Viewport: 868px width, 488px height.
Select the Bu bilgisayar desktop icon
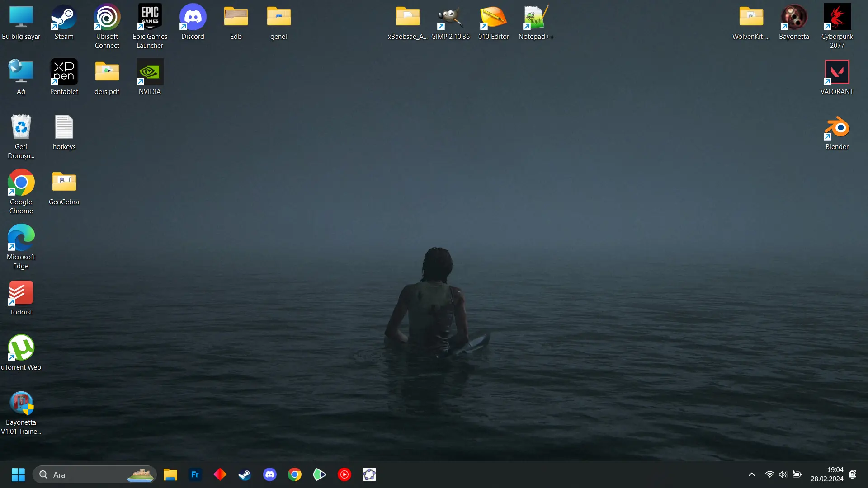tap(21, 23)
